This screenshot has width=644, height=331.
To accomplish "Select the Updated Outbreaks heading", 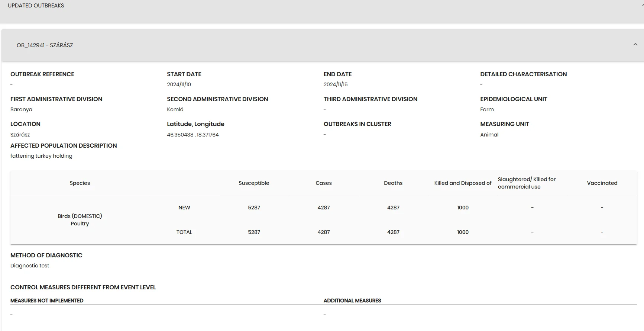I will click(x=36, y=6).
